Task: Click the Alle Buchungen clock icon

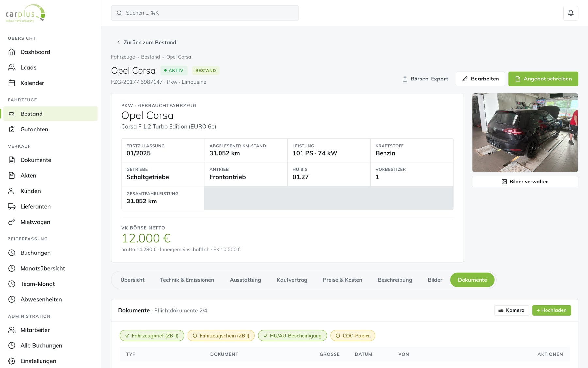Action: click(x=12, y=345)
